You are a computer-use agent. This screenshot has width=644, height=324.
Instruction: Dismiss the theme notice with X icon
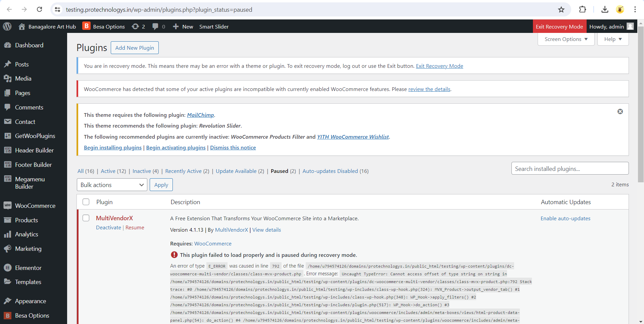pyautogui.click(x=620, y=111)
